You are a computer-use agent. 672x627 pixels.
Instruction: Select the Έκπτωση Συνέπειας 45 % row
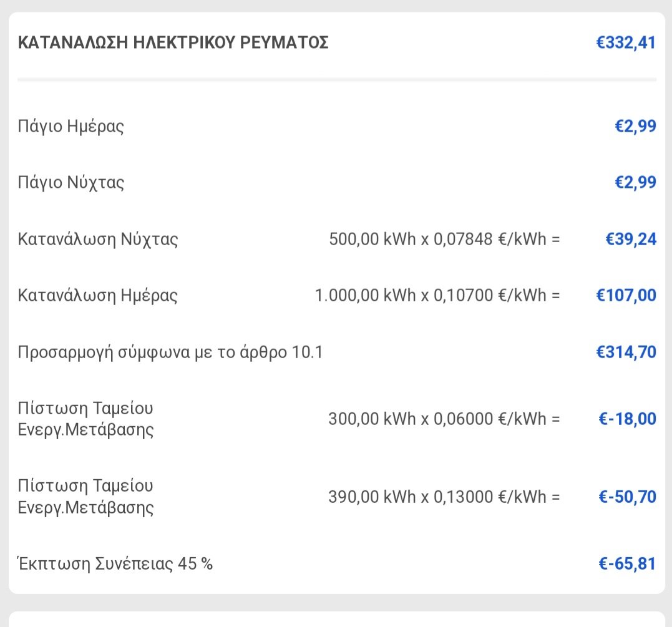[x=336, y=563]
